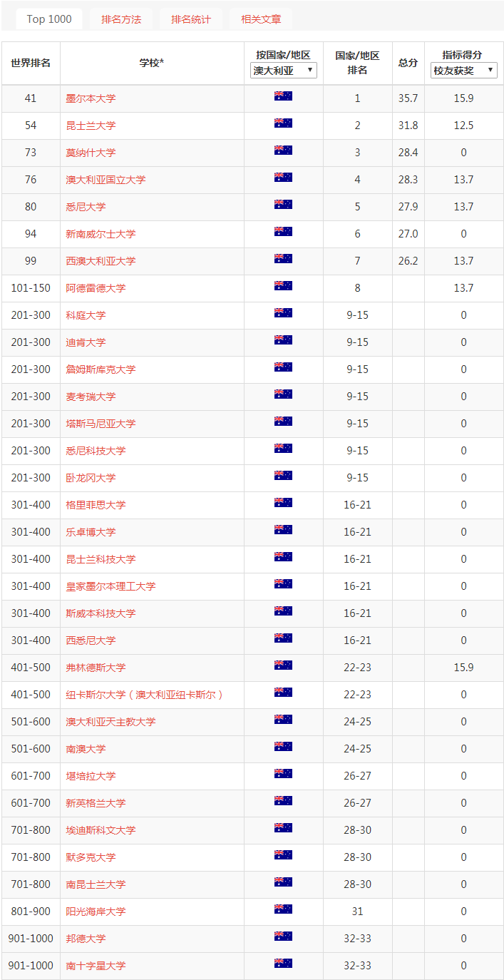
Task: Open the 南澳大学 link
Action: pyautogui.click(x=86, y=749)
